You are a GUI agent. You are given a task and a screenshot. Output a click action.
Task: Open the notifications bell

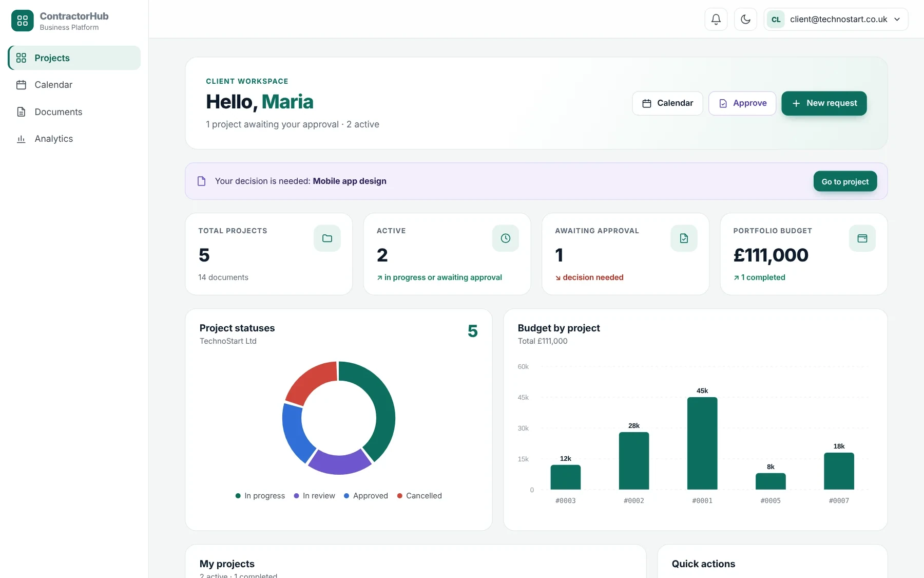716,20
